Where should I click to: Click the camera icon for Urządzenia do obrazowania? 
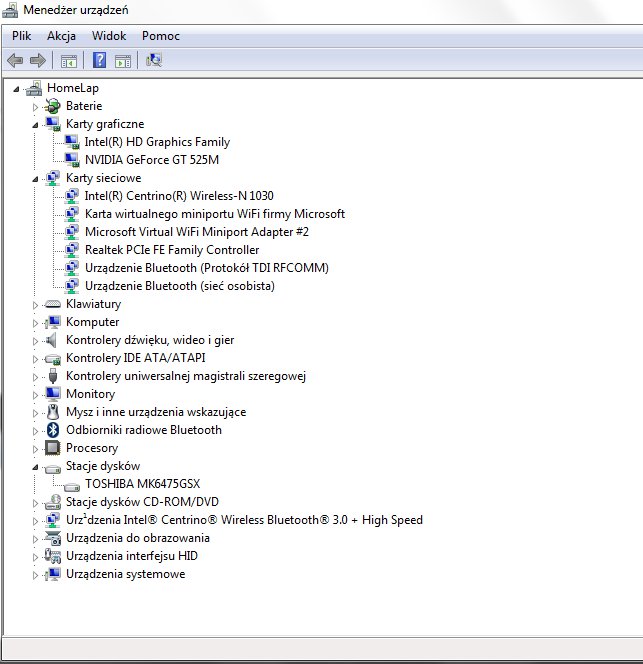(x=53, y=538)
